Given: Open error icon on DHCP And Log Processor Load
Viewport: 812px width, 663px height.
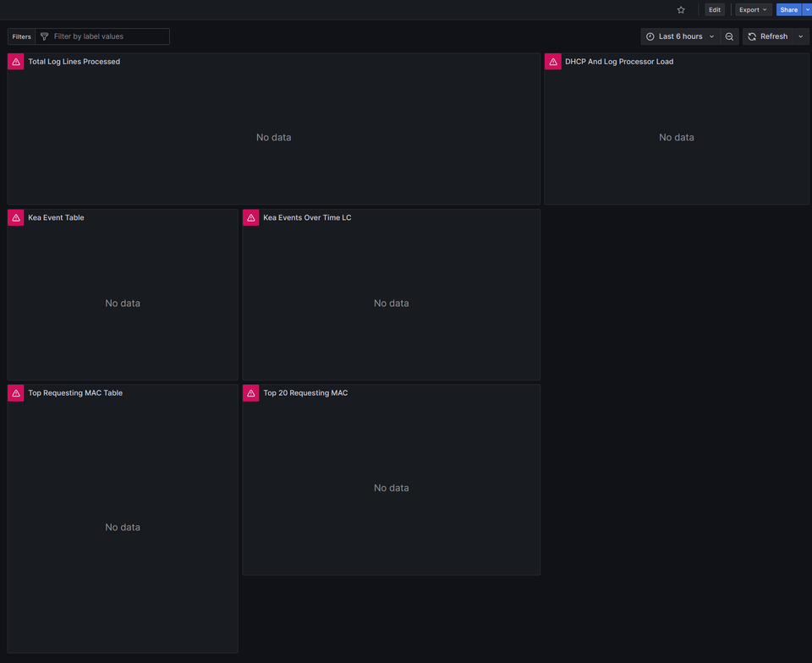Looking at the screenshot, I should point(553,62).
